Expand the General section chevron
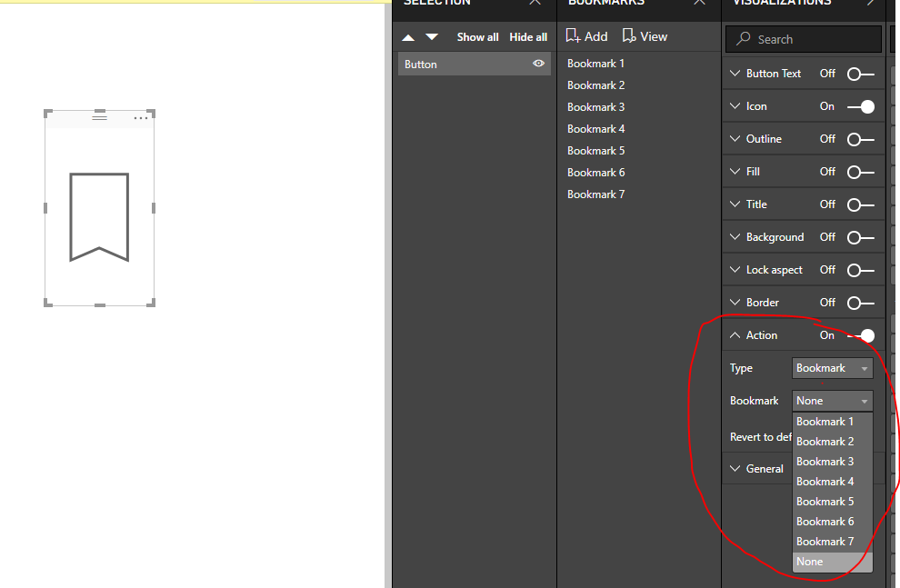Viewport: 900px width, 588px height. [735, 469]
